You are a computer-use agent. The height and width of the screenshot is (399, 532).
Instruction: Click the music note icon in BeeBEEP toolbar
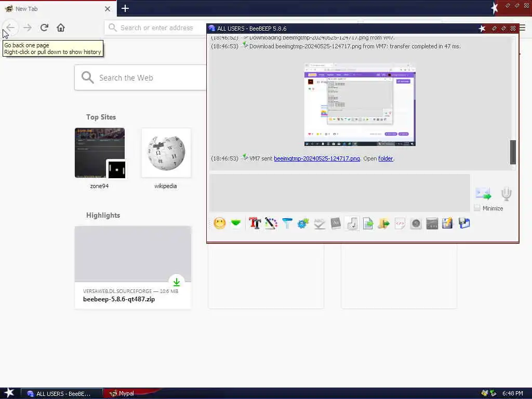click(x=352, y=223)
